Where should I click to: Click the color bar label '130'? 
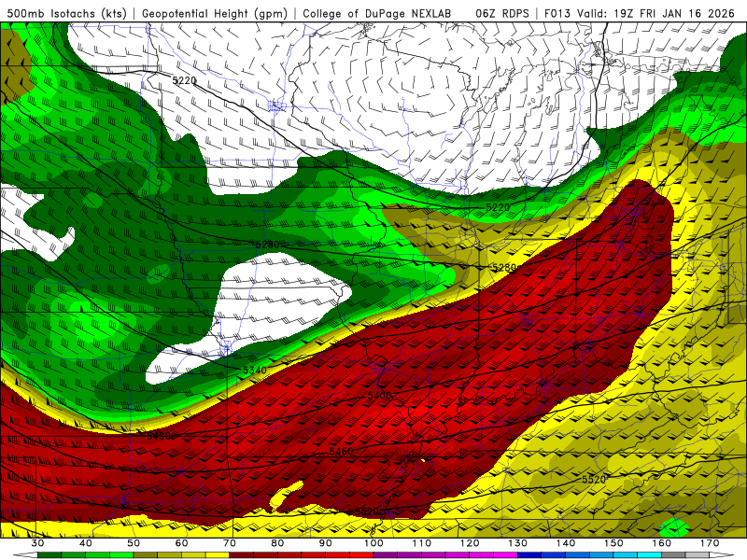tap(518, 543)
